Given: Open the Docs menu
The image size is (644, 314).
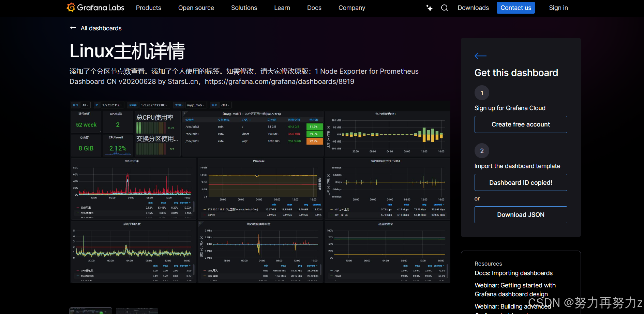Looking at the screenshot, I should [314, 8].
